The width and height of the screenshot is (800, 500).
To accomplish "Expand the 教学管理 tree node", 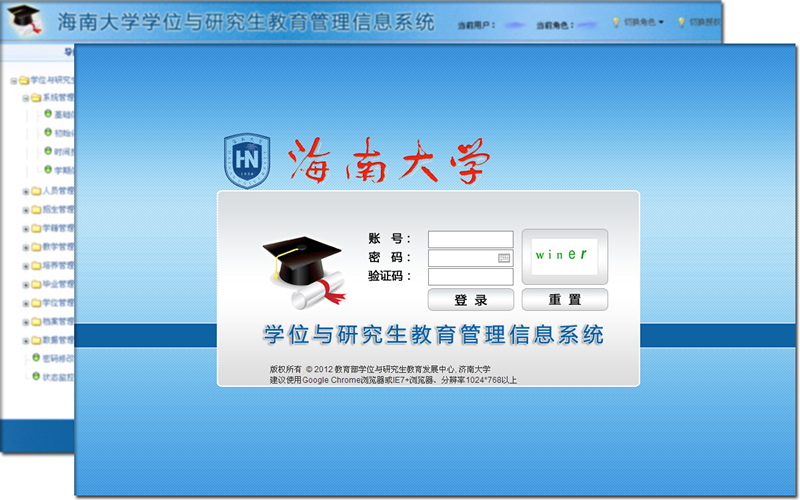I will (26, 248).
